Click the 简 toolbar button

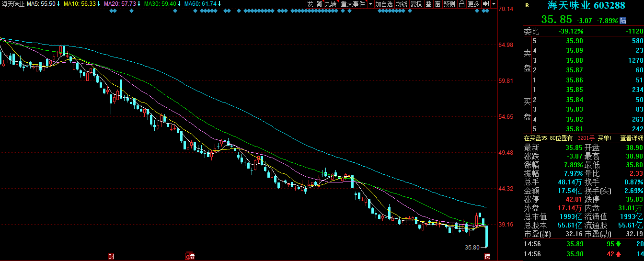point(319,4)
